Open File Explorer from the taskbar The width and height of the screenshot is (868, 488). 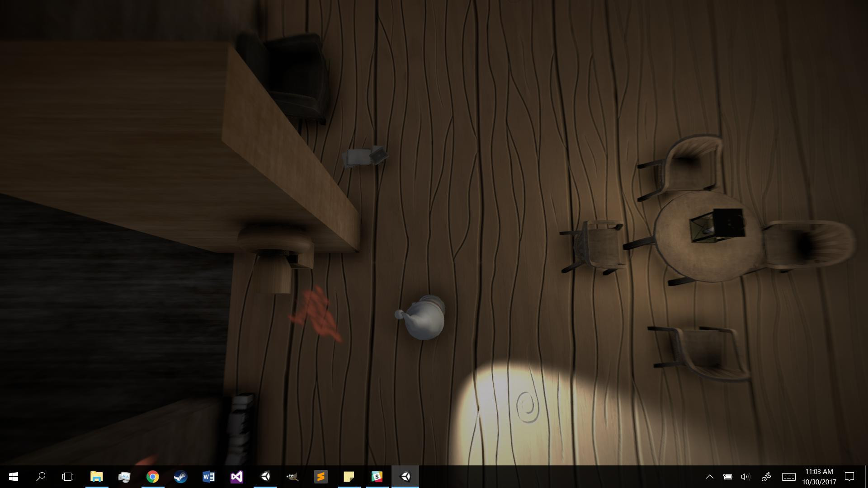(96, 477)
